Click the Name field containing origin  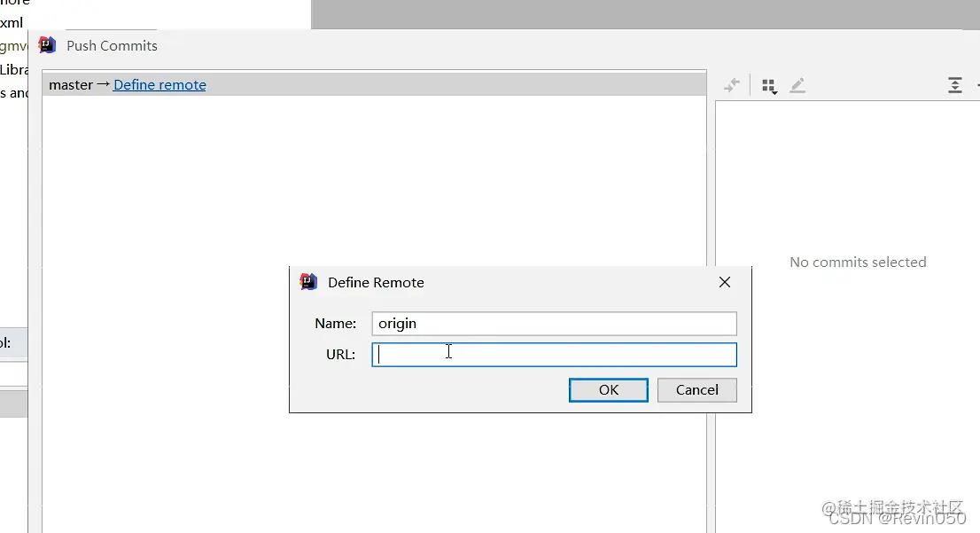554,324
